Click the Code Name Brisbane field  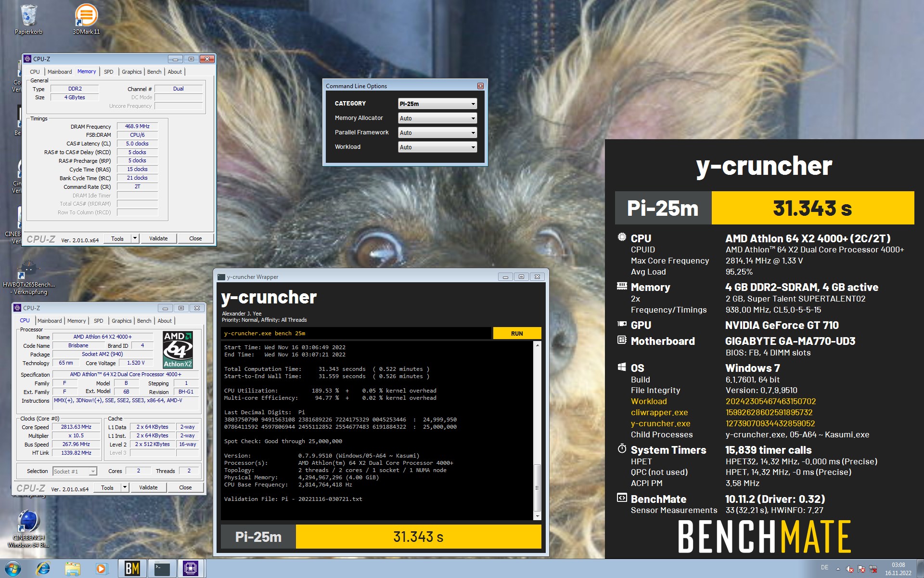click(x=78, y=345)
